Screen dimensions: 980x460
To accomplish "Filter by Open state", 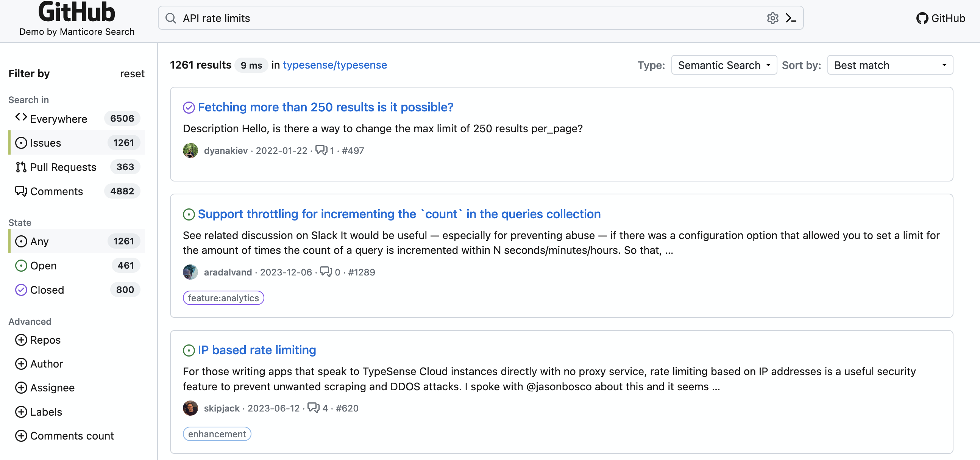I will 77,265.
